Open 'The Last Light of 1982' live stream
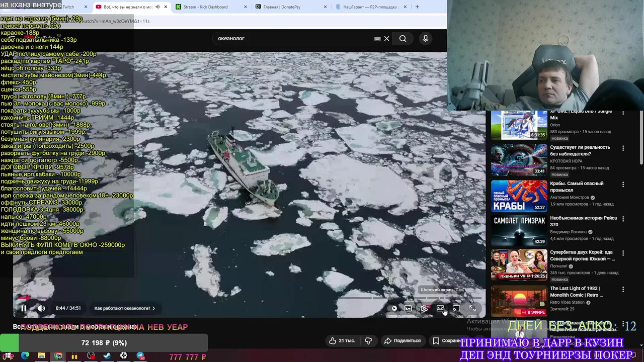This screenshot has height=362, width=644. pos(519,302)
